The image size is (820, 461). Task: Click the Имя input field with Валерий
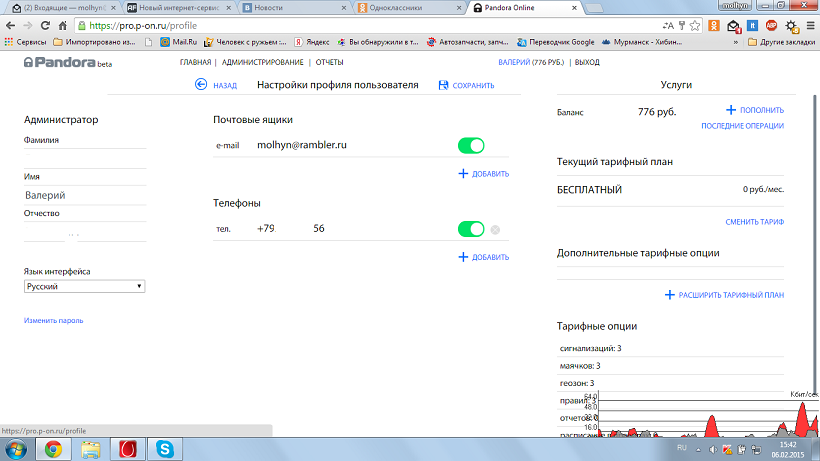(84, 196)
